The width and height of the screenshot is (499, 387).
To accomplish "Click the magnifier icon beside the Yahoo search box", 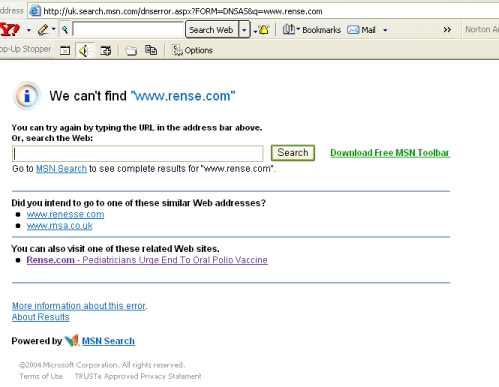I will pyautogui.click(x=65, y=30).
